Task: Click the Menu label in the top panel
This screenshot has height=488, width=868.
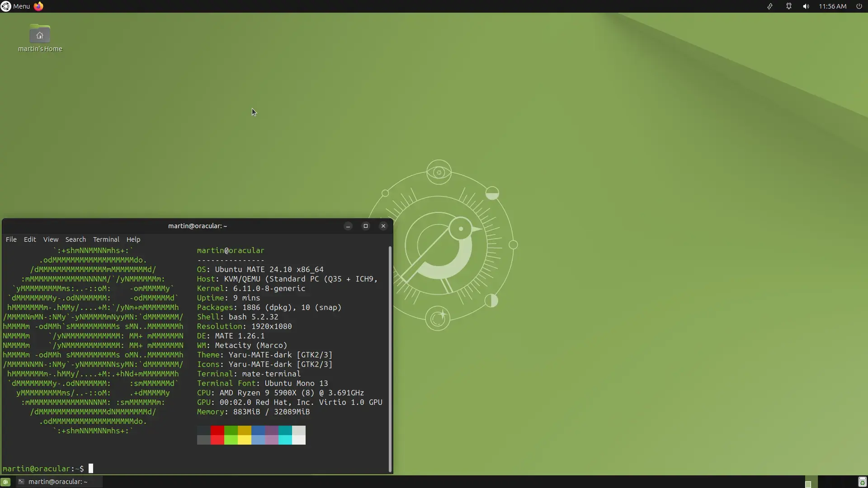Action: pos(21,6)
